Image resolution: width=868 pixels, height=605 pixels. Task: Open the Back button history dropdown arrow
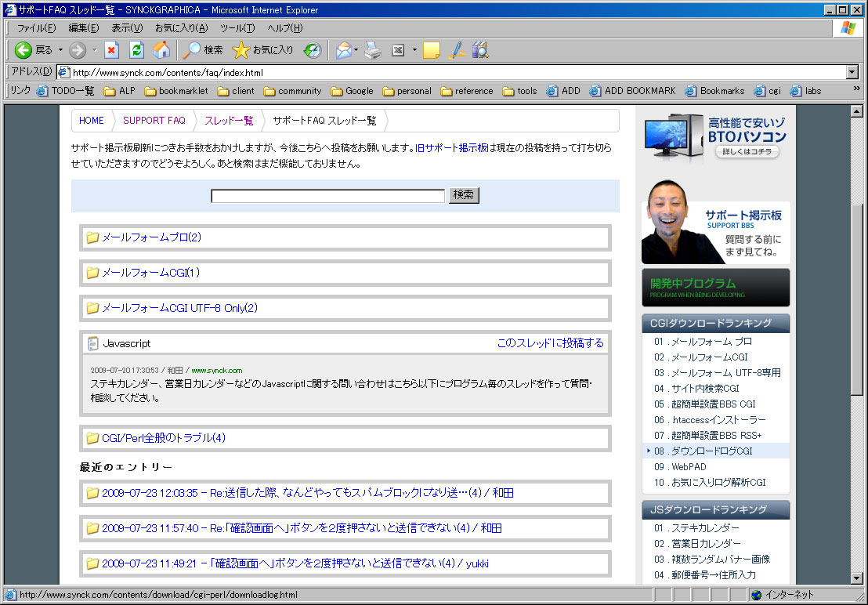[61, 50]
